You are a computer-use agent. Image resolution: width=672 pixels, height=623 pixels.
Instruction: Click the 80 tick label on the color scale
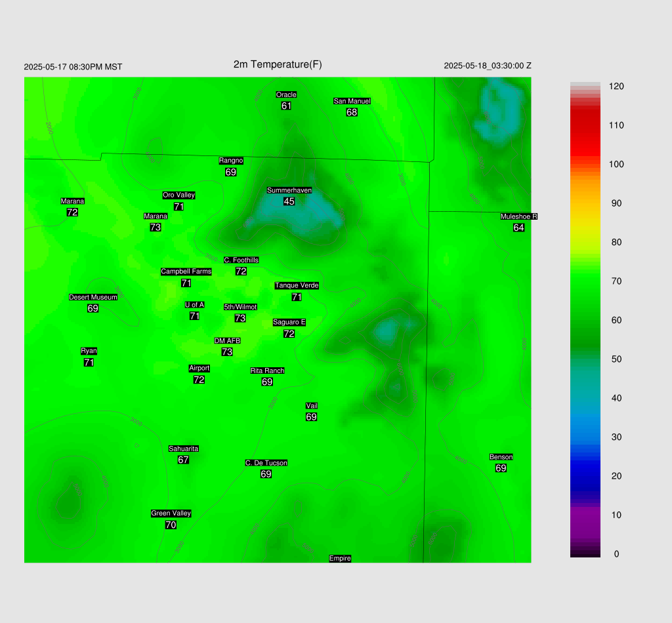pyautogui.click(x=616, y=243)
